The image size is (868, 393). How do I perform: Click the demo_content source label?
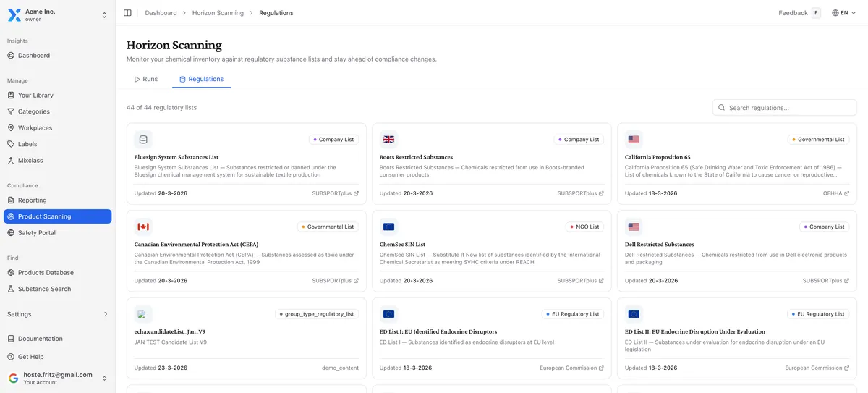click(x=340, y=368)
